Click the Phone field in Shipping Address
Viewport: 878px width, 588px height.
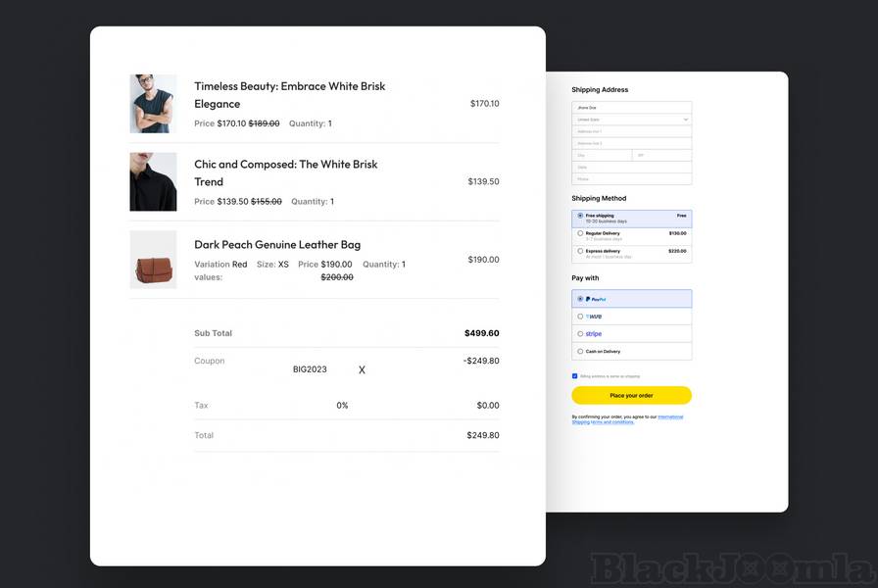pyautogui.click(x=631, y=179)
